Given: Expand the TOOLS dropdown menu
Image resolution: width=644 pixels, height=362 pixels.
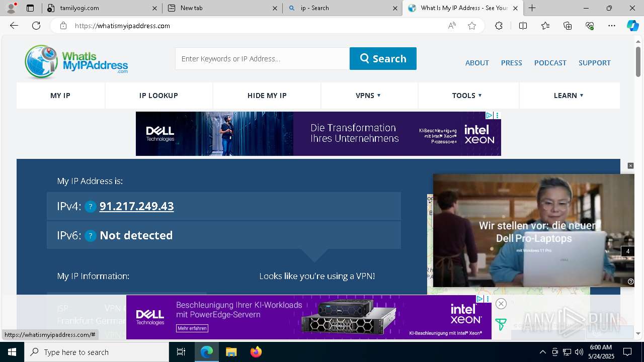Looking at the screenshot, I should coord(467,96).
